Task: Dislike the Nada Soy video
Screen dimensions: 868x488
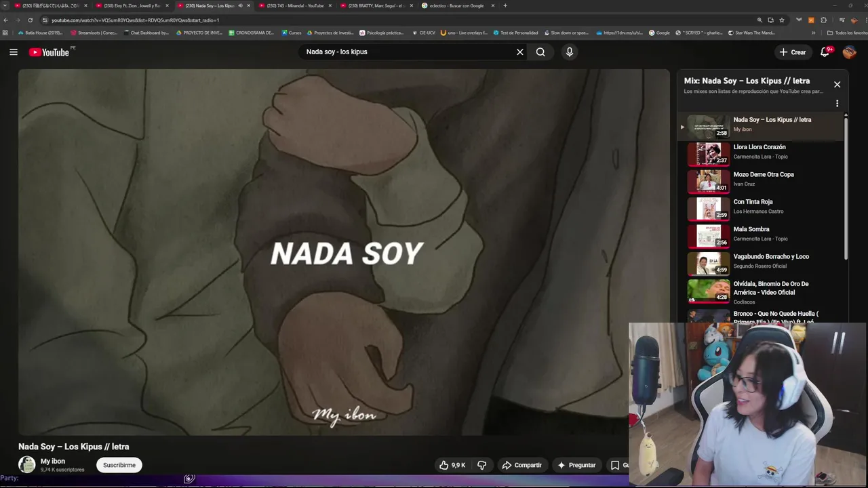Action: pyautogui.click(x=482, y=465)
